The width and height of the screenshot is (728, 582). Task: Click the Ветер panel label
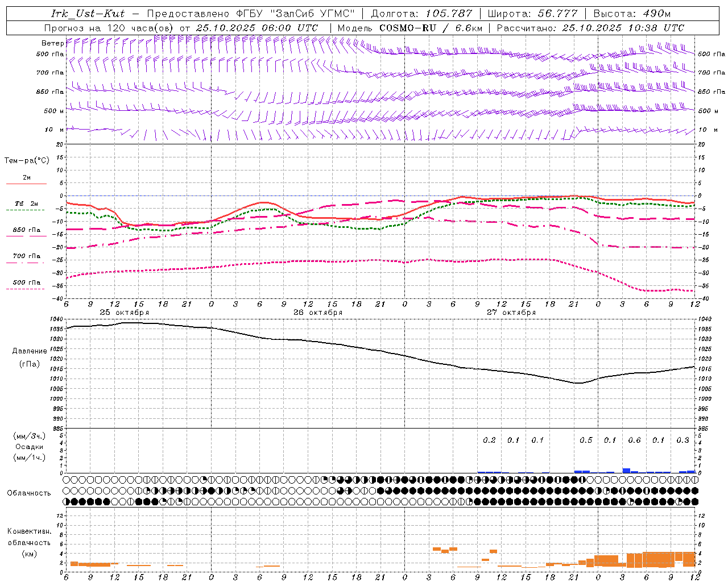coord(52,43)
